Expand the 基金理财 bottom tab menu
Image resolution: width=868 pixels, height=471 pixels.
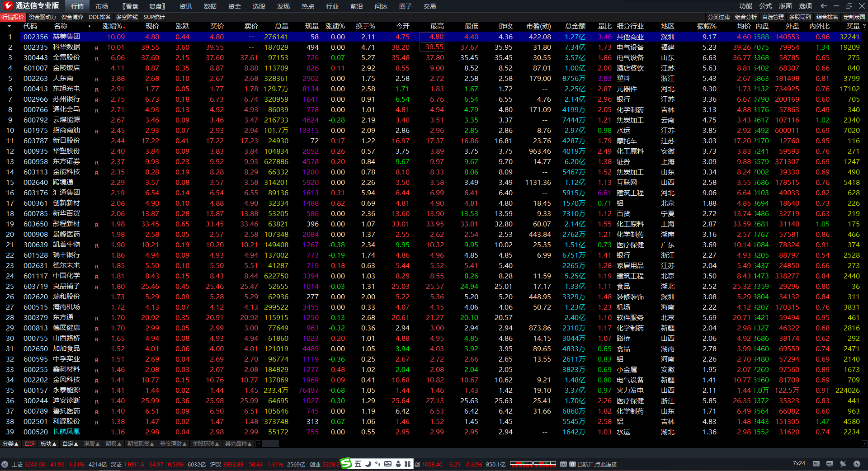click(x=173, y=444)
